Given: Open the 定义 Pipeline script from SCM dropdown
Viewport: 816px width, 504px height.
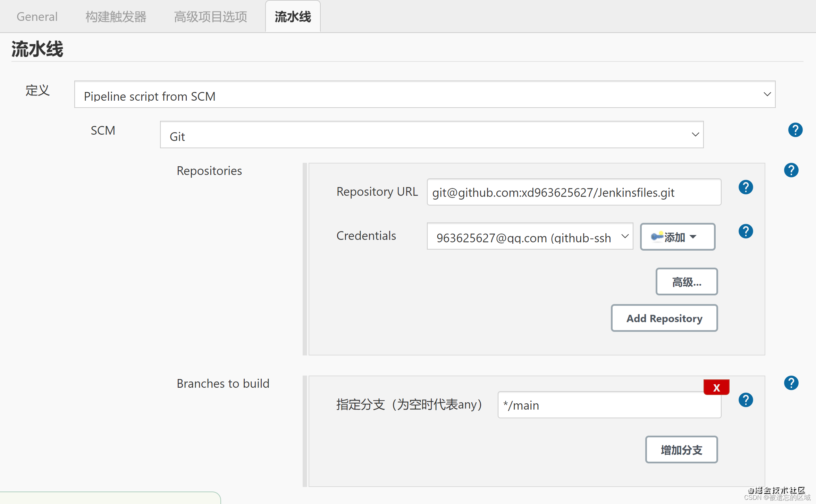Looking at the screenshot, I should [x=425, y=94].
